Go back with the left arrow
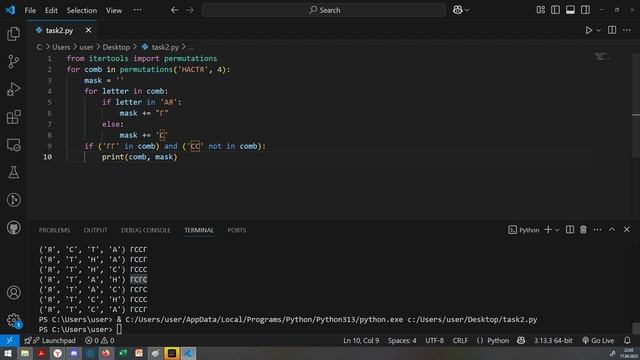Screen dimensions: 640x360 point(175,10)
